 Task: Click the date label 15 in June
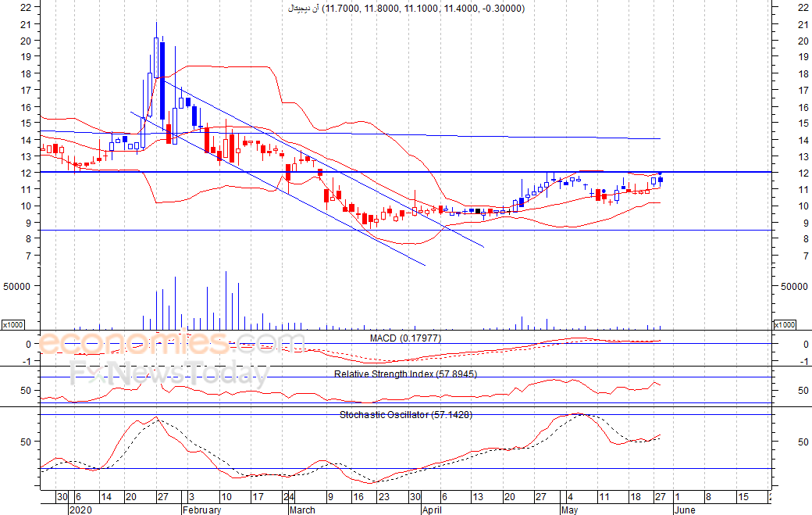coord(743,497)
